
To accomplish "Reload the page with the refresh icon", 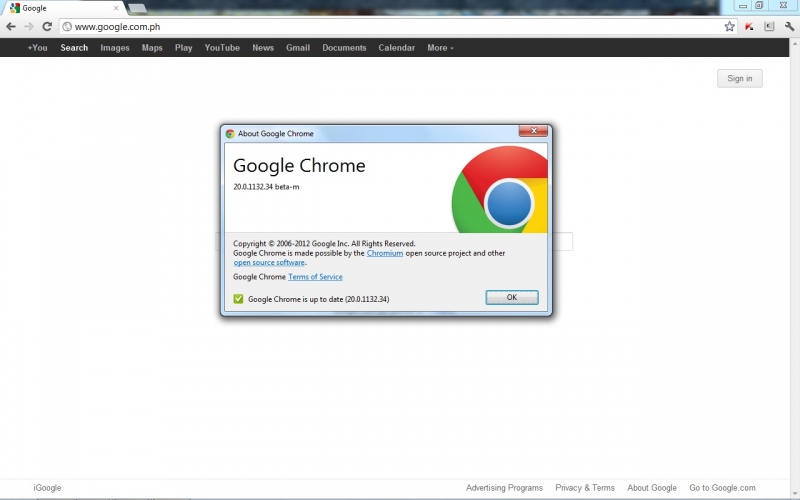I will click(47, 27).
